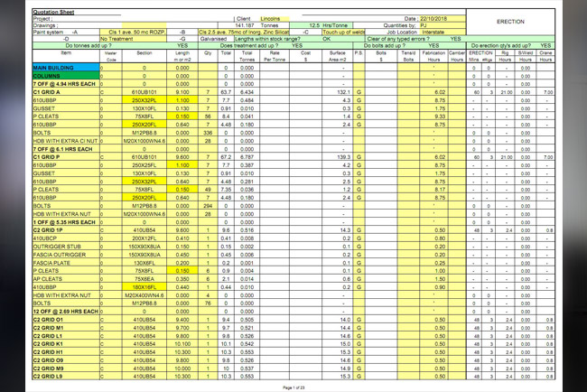Click 'Do bolts add up ?' cell
The height and width of the screenshot is (392, 587).
[383, 46]
